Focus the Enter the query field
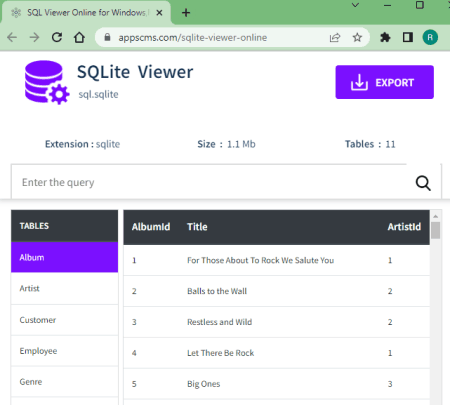 coord(210,182)
